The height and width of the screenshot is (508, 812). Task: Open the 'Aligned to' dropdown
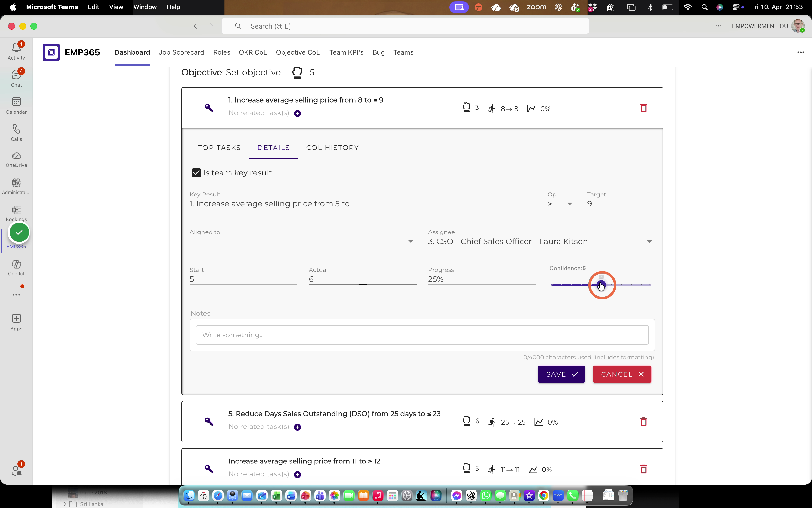coord(303,242)
